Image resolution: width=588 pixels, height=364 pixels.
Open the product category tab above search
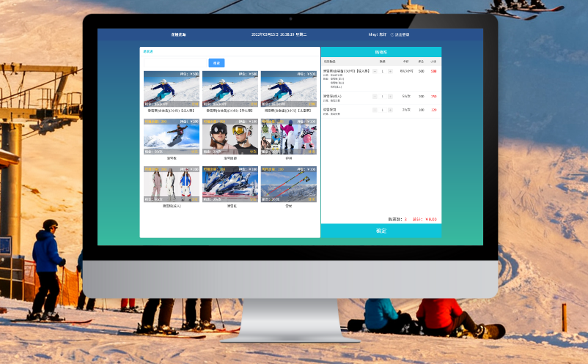[148, 51]
